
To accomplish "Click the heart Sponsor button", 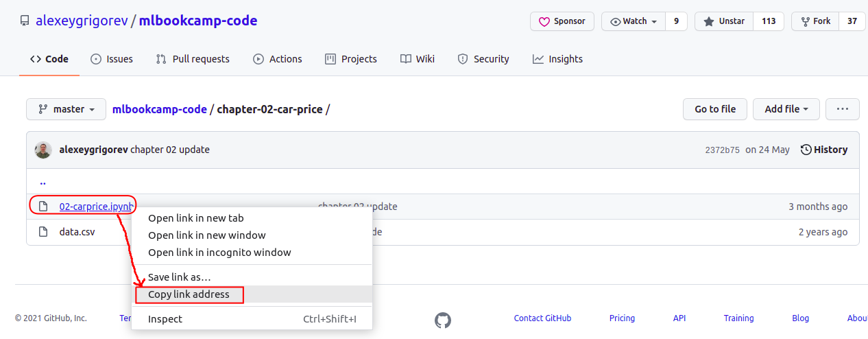I will (x=562, y=21).
